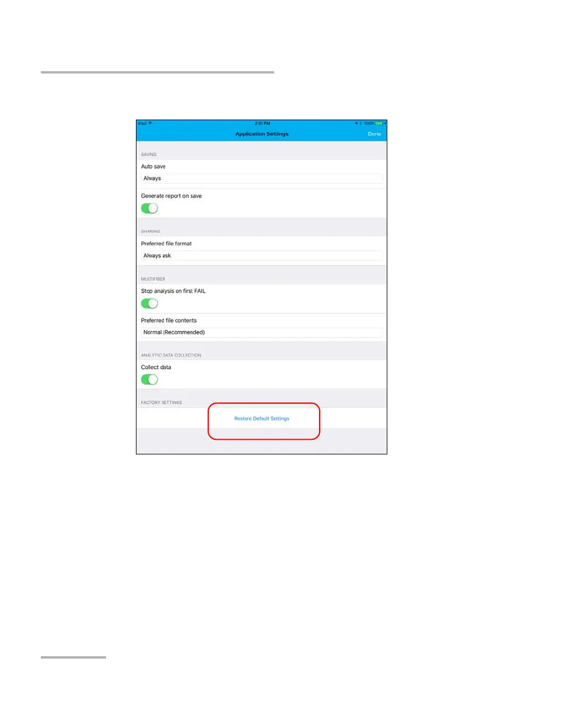This screenshot has width=588, height=714.
Task: Tap the location arrow status icon
Action: (356, 124)
